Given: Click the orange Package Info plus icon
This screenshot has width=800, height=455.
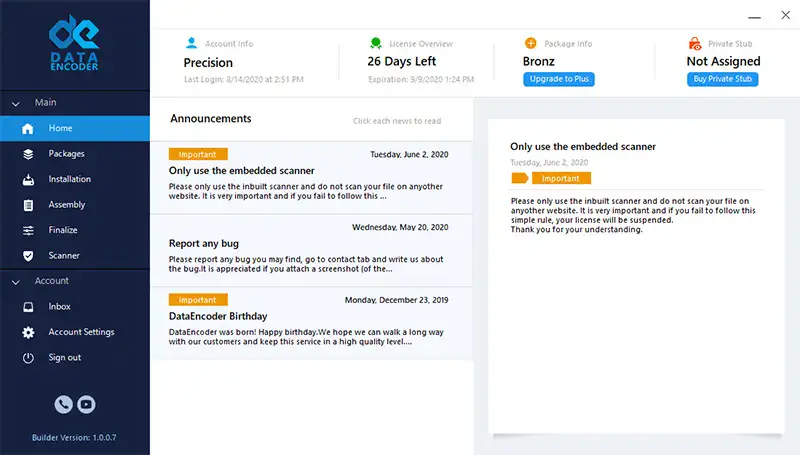Looking at the screenshot, I should pyautogui.click(x=531, y=43).
